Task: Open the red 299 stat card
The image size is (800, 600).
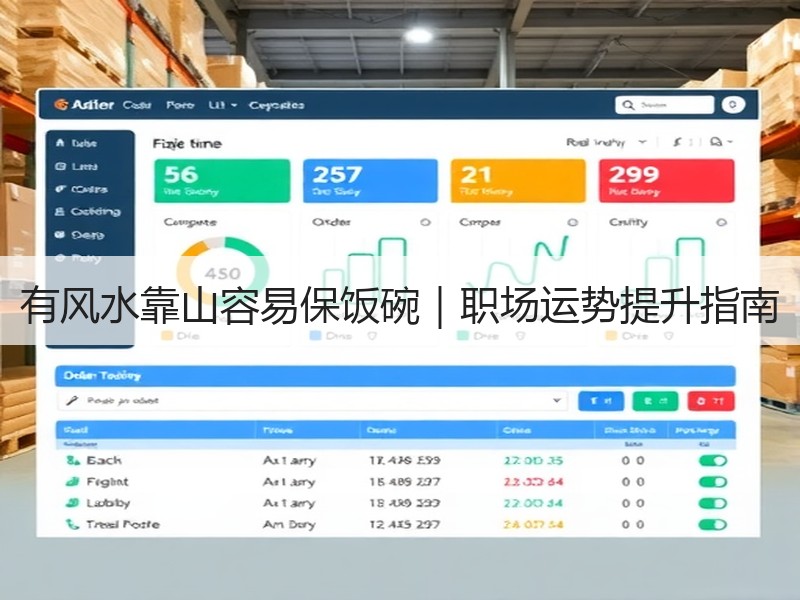Action: pyautogui.click(x=666, y=181)
